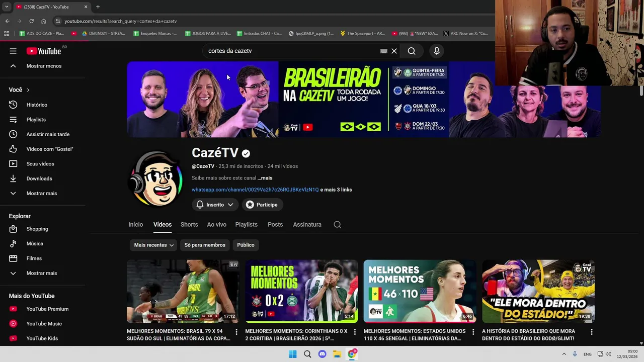This screenshot has height=362, width=644.
Task: Expand Mostrar mais under Explorar
Action: 43,273
